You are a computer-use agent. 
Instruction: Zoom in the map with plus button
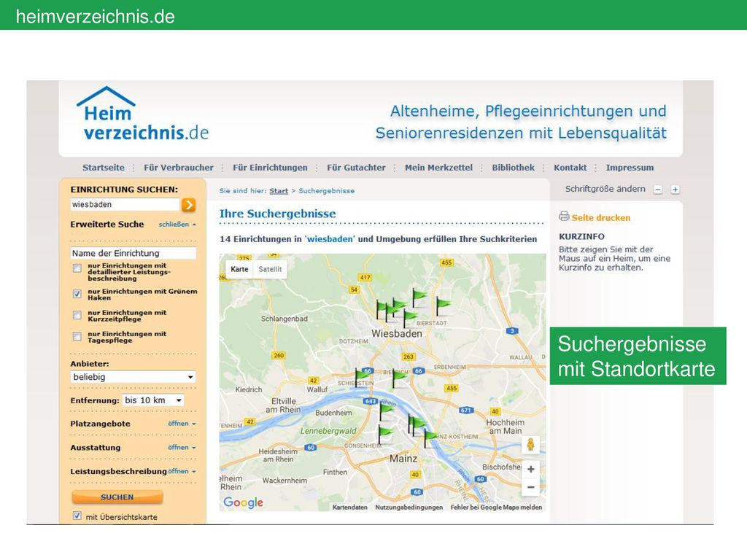(x=531, y=469)
